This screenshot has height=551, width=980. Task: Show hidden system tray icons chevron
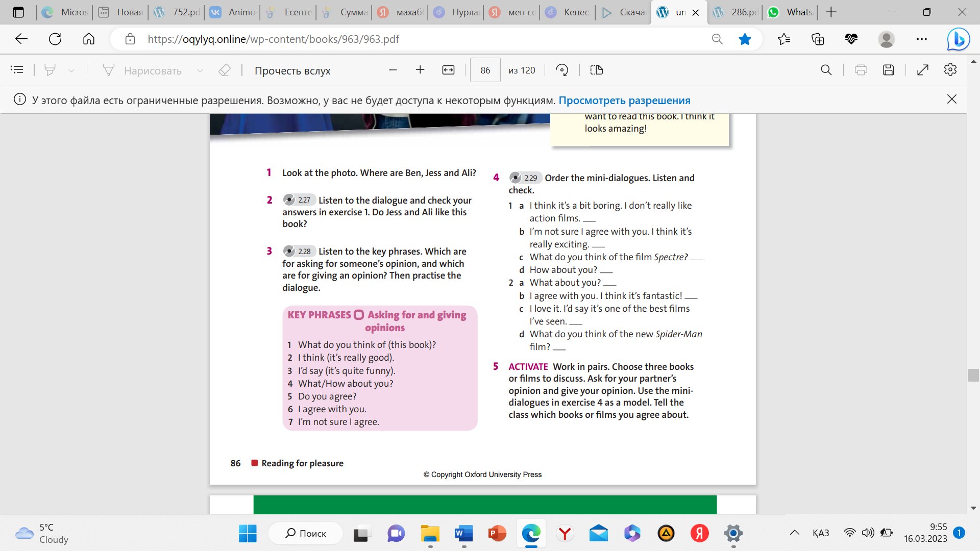795,533
